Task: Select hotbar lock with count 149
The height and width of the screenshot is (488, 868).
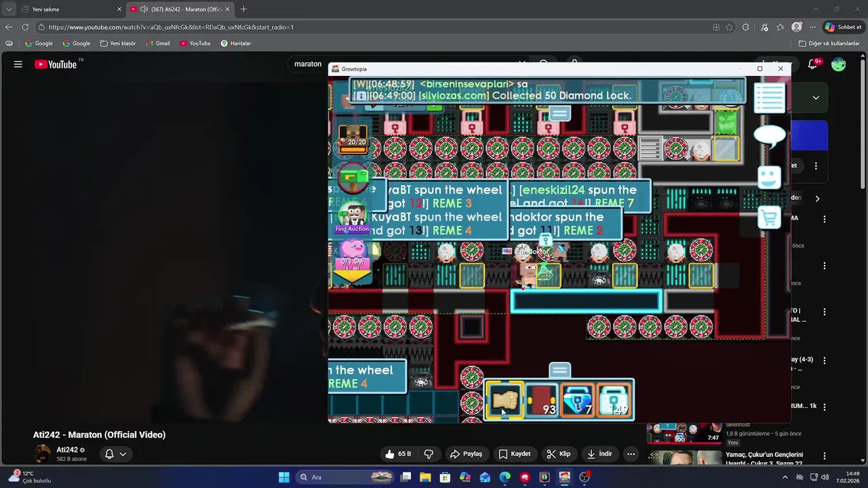Action: coord(614,400)
